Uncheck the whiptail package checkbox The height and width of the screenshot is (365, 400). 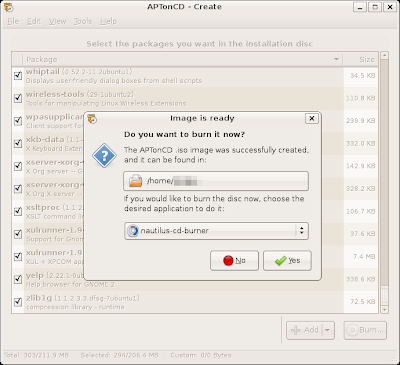(x=18, y=76)
